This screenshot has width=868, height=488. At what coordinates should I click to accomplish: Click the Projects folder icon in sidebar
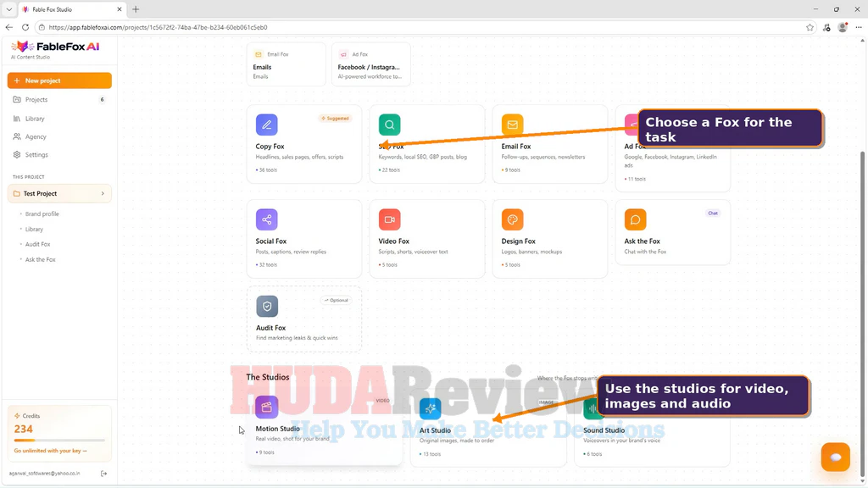pyautogui.click(x=17, y=100)
